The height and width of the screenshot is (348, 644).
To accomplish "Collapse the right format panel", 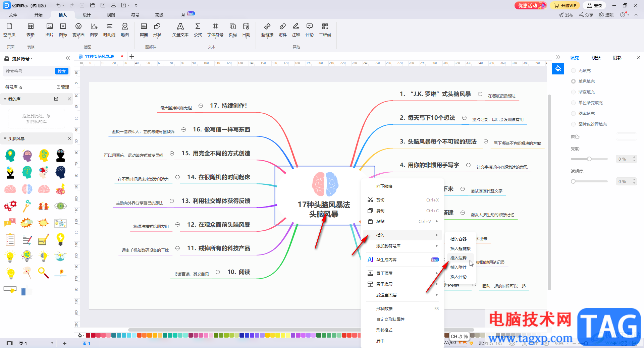I will (x=558, y=58).
